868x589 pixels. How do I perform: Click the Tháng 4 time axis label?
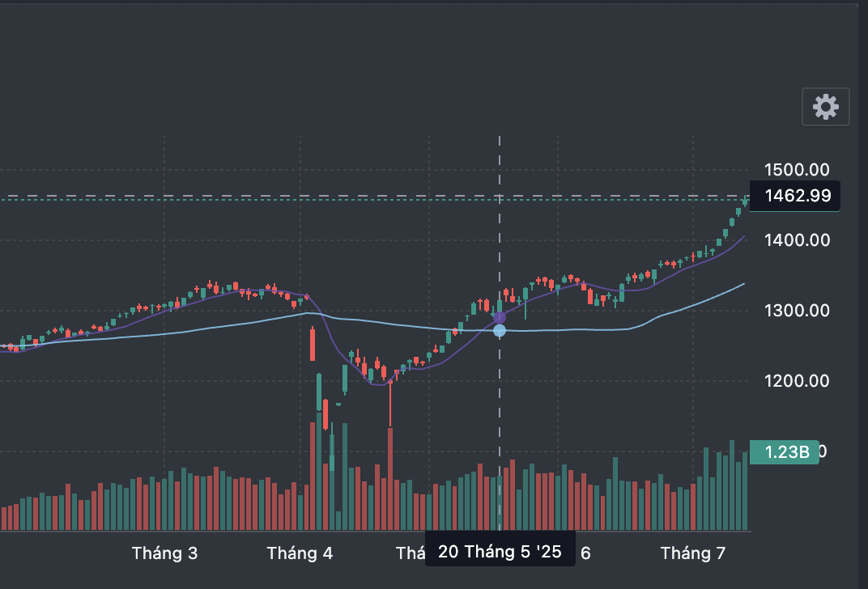click(300, 553)
